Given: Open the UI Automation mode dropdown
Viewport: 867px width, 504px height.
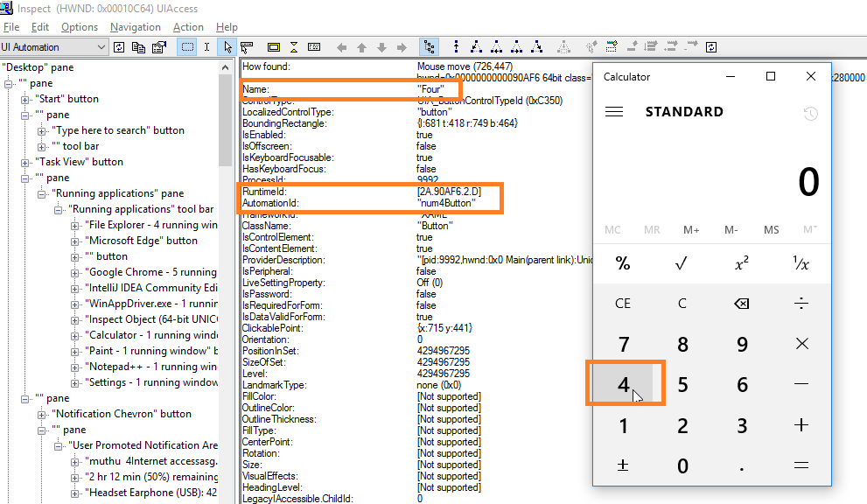Looking at the screenshot, I should 102,46.
